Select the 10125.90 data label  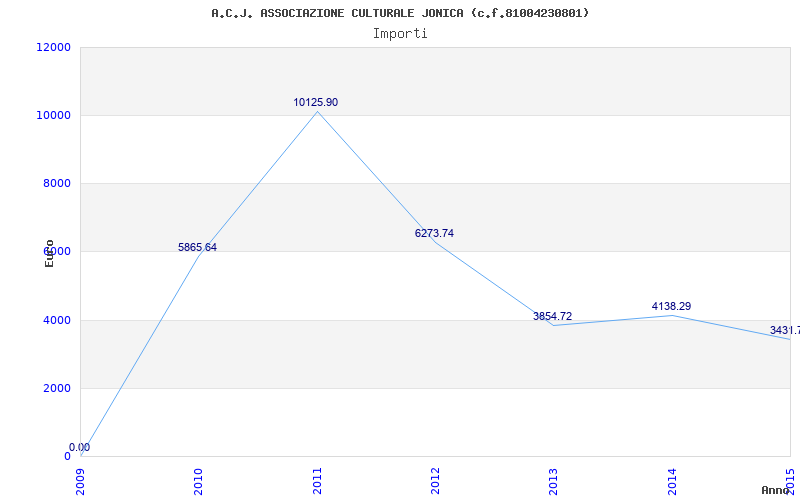[x=315, y=103]
